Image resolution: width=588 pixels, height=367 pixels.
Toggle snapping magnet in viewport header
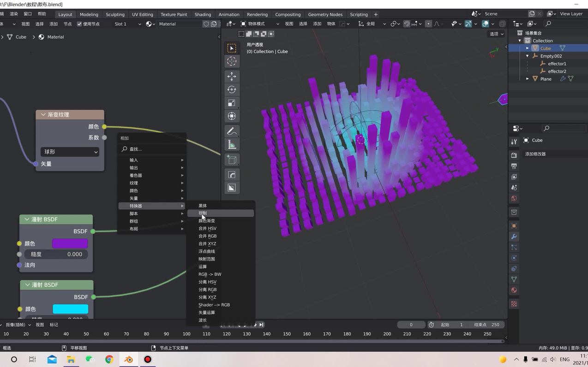(407, 24)
